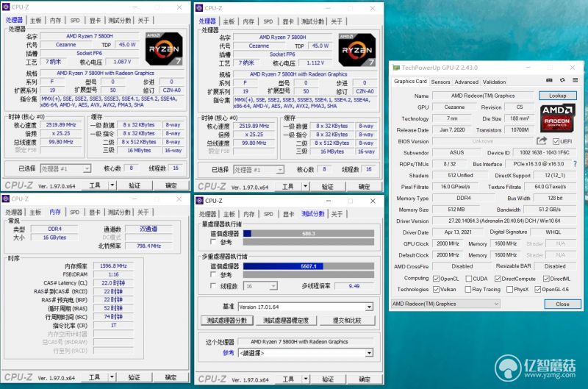
Task: Open GPU-Z hamburger menu icon
Action: click(575, 80)
